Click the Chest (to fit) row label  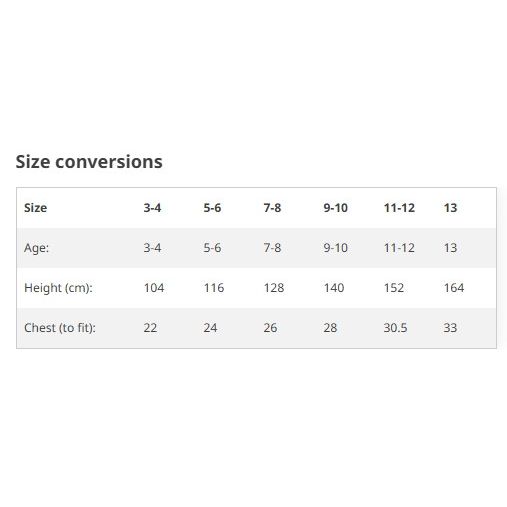tap(60, 328)
